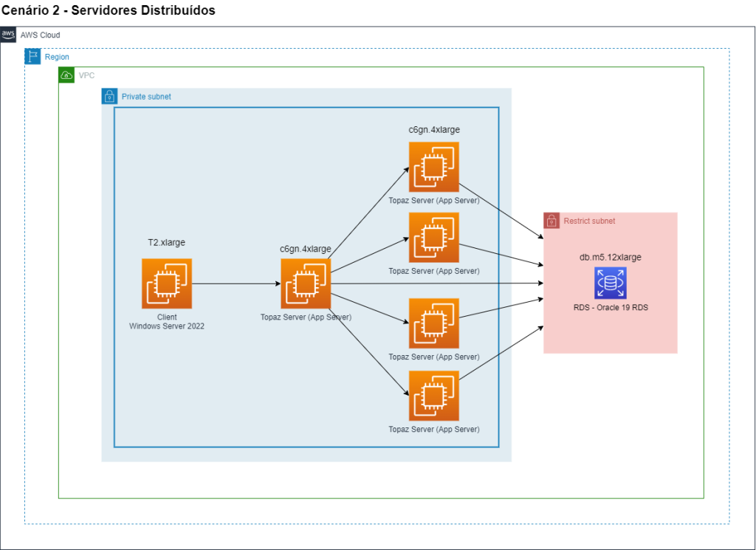Select the topmost right-hand Topaz Server EC2 icon
Viewport: 756px width, 550px height.
[x=434, y=167]
